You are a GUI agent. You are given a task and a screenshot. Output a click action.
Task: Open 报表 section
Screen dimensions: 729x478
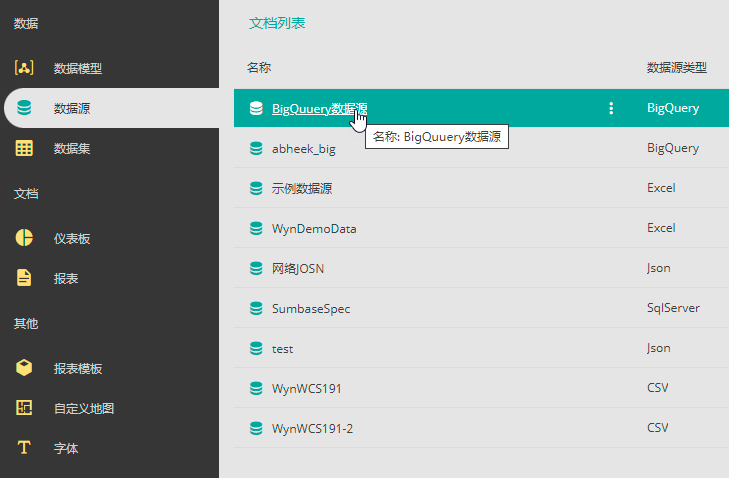pos(66,279)
